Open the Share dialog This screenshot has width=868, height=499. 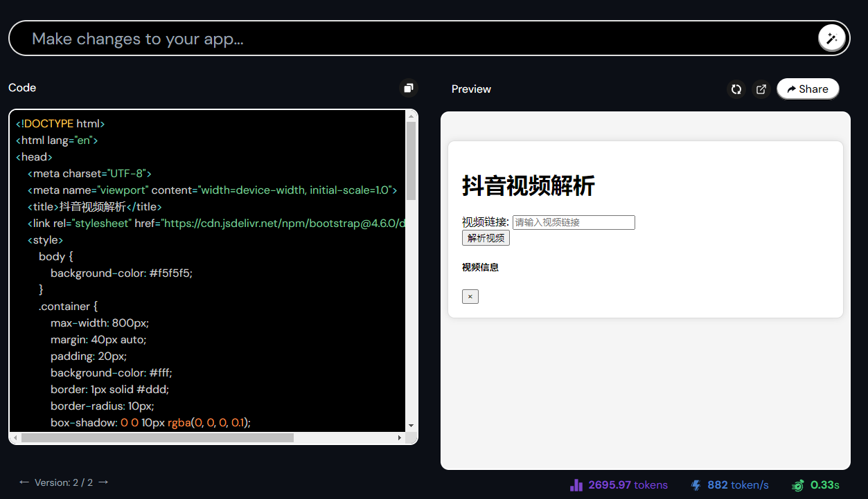tap(807, 89)
